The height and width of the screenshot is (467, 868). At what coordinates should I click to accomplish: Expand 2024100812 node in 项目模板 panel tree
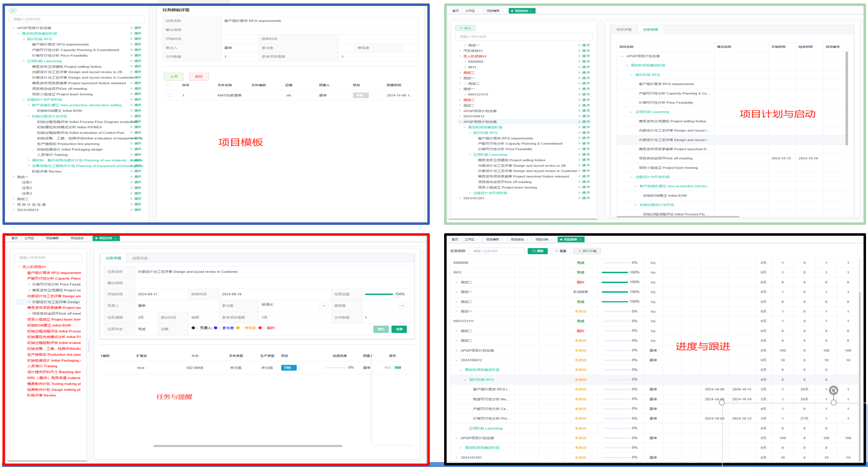pos(13,210)
